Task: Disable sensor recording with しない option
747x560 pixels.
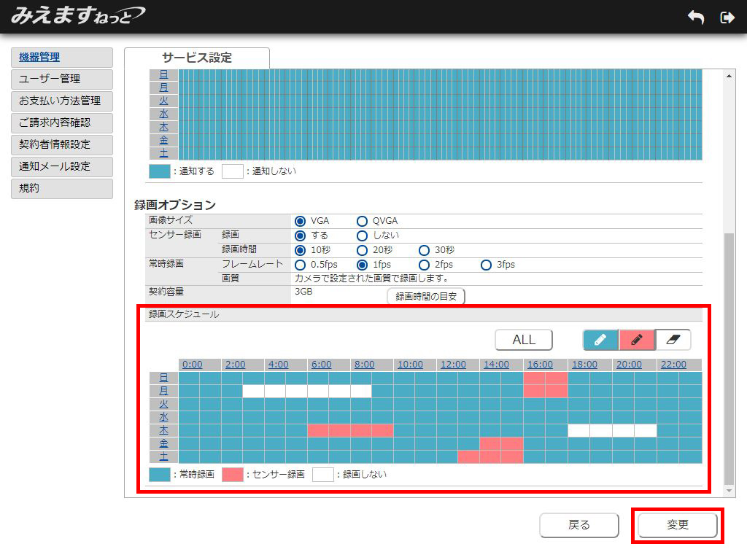Action: [x=362, y=236]
